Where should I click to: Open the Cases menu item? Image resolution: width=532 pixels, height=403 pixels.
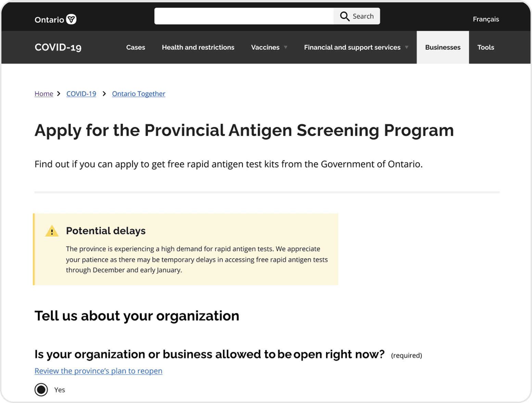[x=136, y=47]
